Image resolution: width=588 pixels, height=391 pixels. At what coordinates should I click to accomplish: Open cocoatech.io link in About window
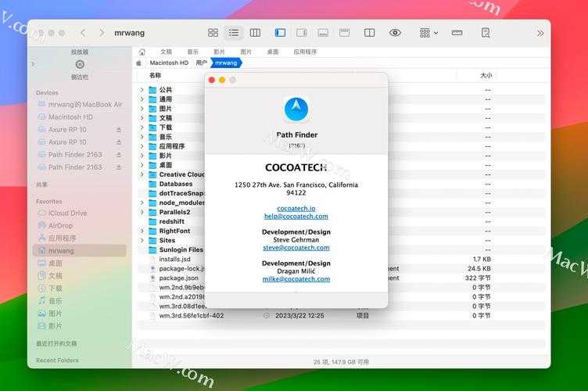coord(296,209)
